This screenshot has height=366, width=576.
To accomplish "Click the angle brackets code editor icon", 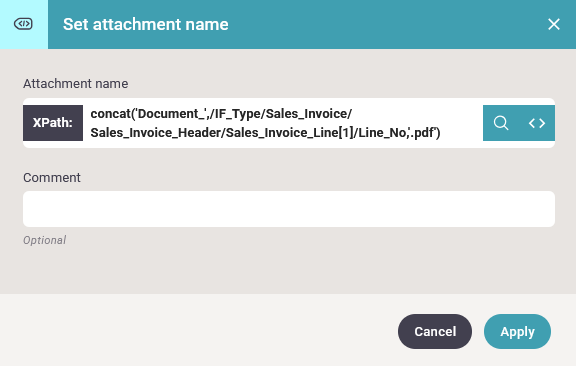I will click(x=537, y=123).
